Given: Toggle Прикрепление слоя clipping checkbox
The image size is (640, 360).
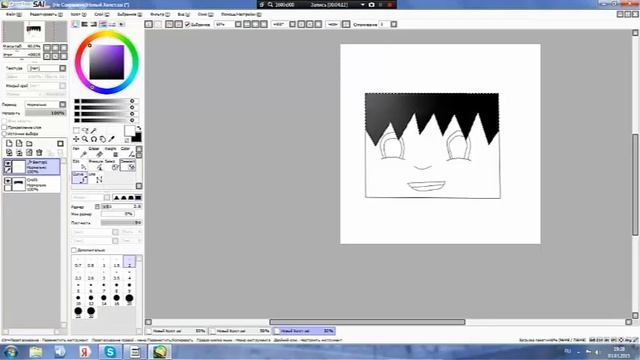Looking at the screenshot, I should tap(4, 127).
